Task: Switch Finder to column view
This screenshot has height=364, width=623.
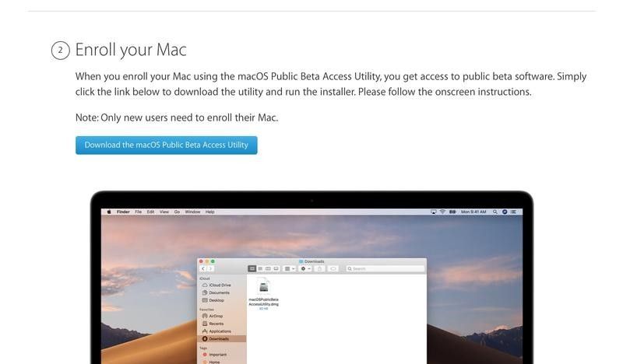Action: 268,269
